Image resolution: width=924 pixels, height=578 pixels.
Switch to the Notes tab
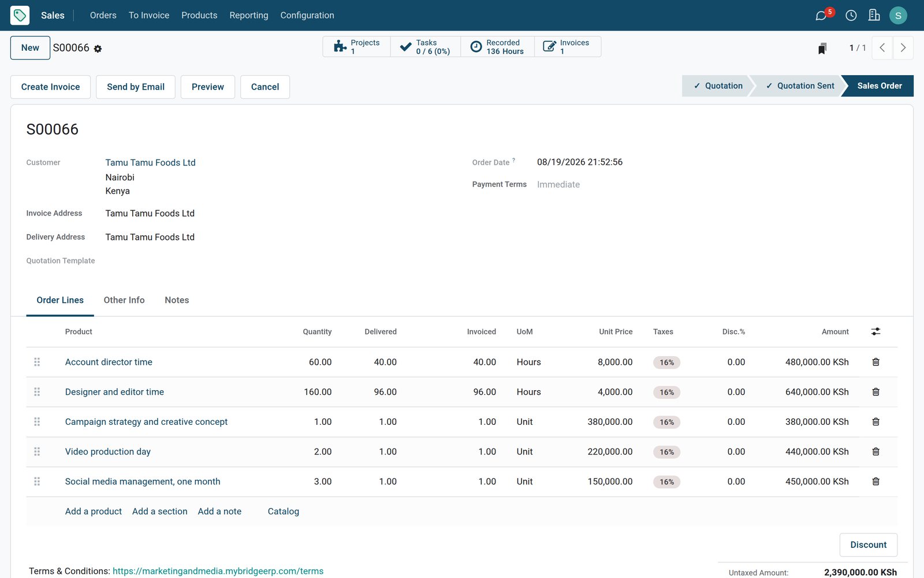coord(177,300)
